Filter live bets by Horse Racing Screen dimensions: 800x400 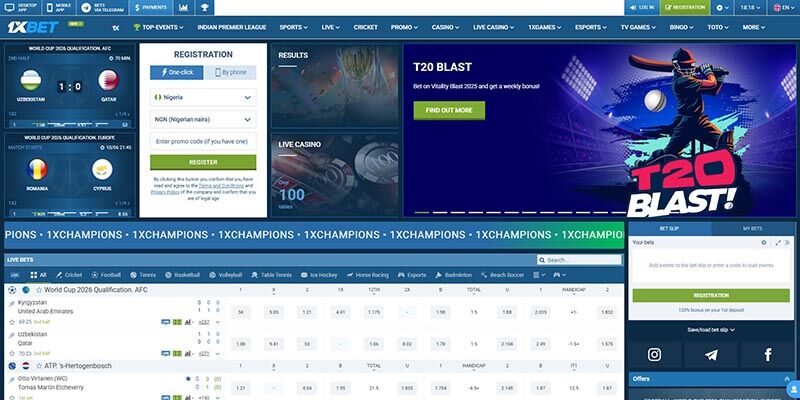(367, 275)
